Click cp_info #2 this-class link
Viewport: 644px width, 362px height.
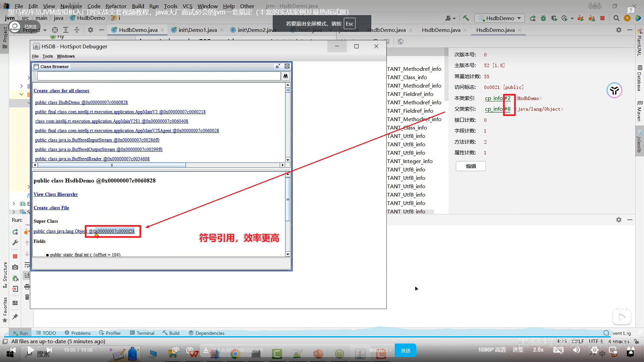(x=498, y=98)
